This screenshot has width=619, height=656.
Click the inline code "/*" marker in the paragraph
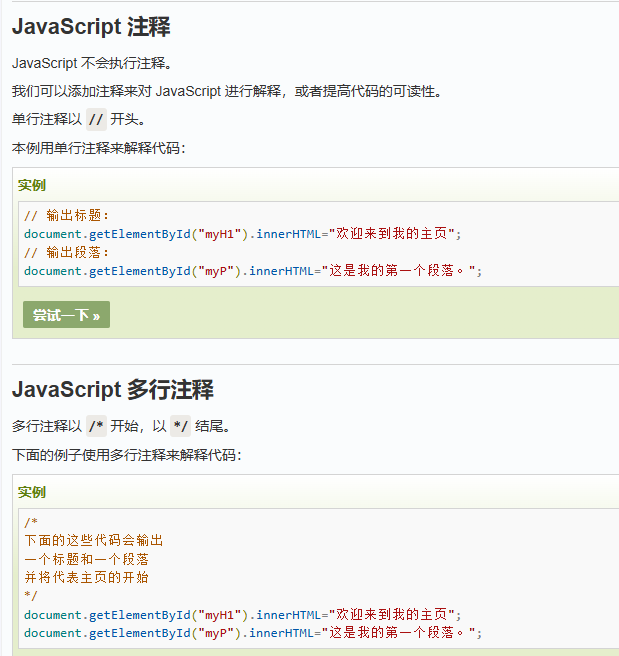[x=96, y=426]
